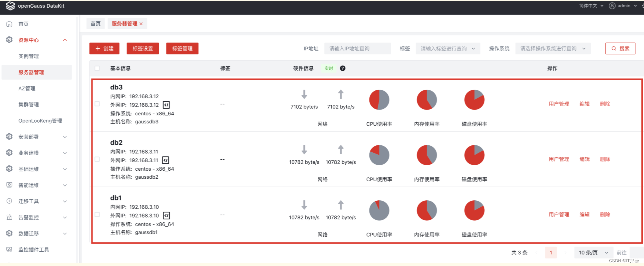Open AZ管理 in sidebar
Image resolution: width=644 pixels, height=266 pixels.
tap(27, 88)
